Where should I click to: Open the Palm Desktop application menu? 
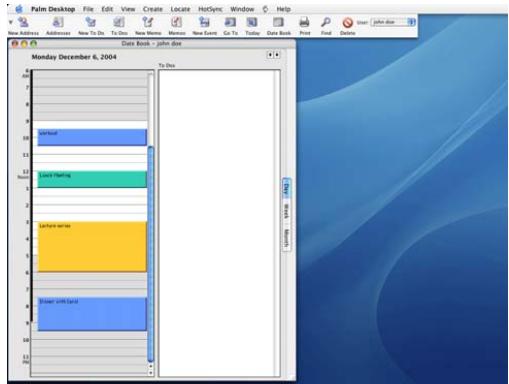pyautogui.click(x=53, y=9)
